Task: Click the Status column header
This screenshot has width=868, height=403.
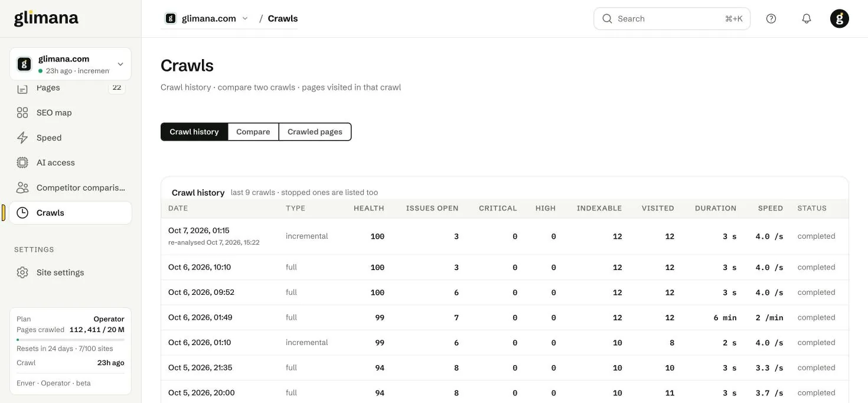Action: (812, 208)
